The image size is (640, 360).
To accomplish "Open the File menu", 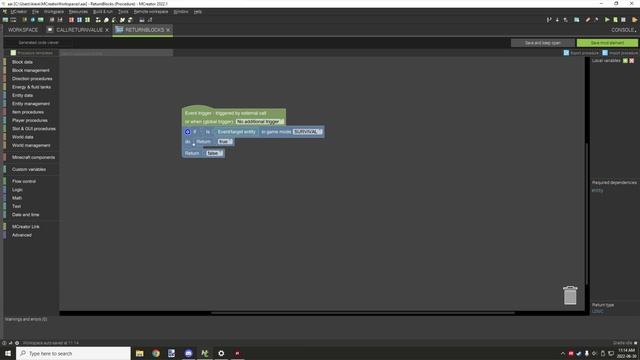I will tap(36, 12).
